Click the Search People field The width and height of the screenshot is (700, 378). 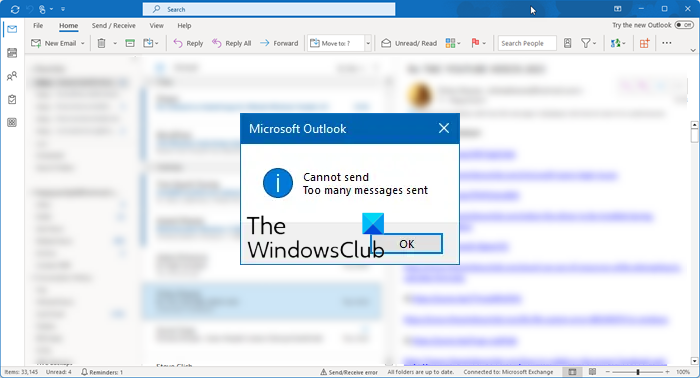pyautogui.click(x=527, y=43)
